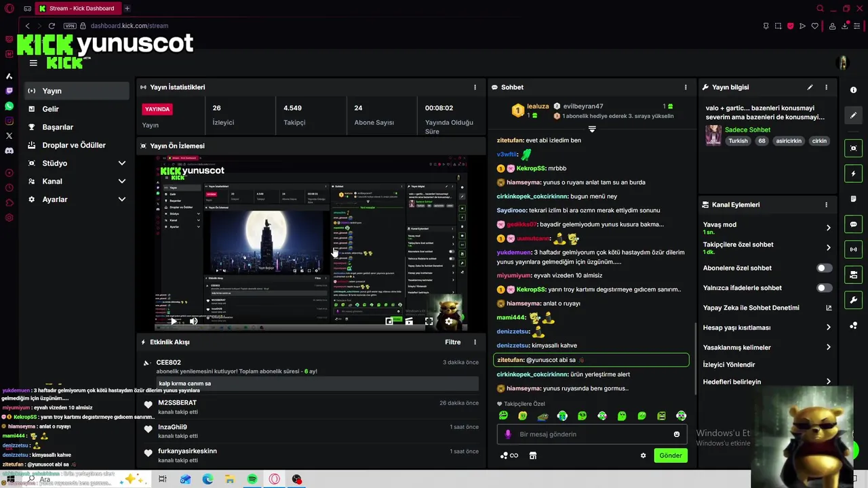
Task: Open the external link icon for Yapay Zeka ile Sohbet Denetimi
Action: 828,308
